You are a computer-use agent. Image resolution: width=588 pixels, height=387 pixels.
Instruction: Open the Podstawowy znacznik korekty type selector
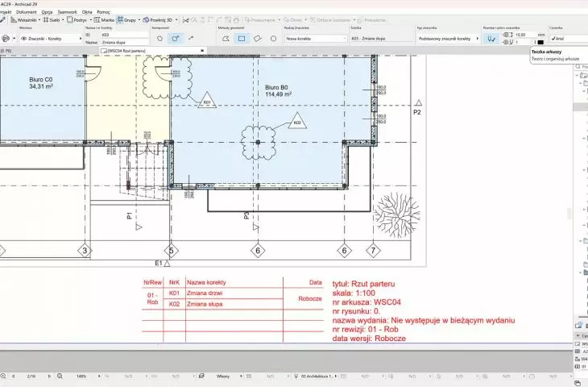point(448,39)
